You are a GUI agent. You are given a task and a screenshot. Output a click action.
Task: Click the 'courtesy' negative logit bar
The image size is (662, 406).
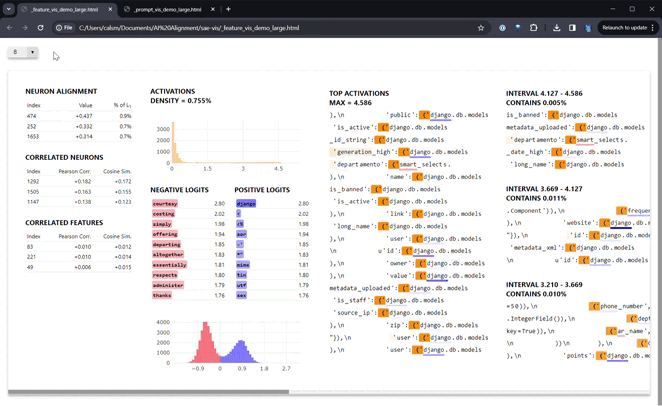(165, 203)
